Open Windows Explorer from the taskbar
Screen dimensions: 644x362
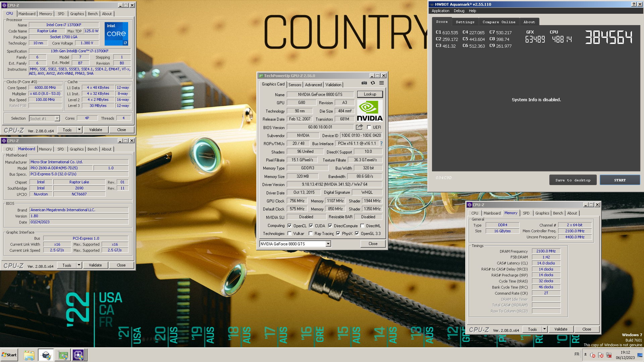(29, 355)
